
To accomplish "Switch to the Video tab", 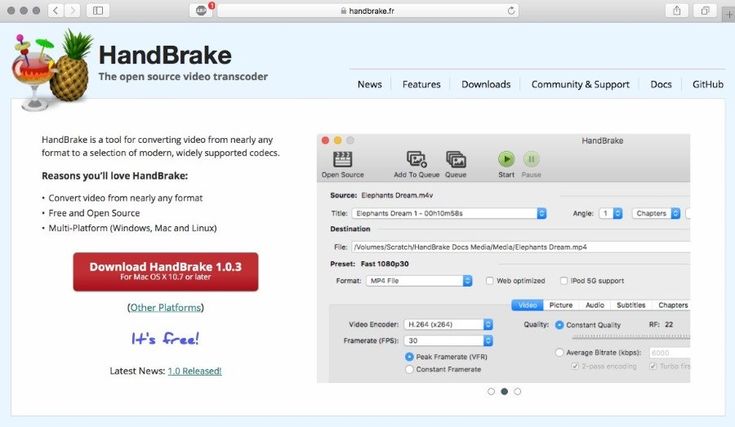I will click(x=527, y=305).
